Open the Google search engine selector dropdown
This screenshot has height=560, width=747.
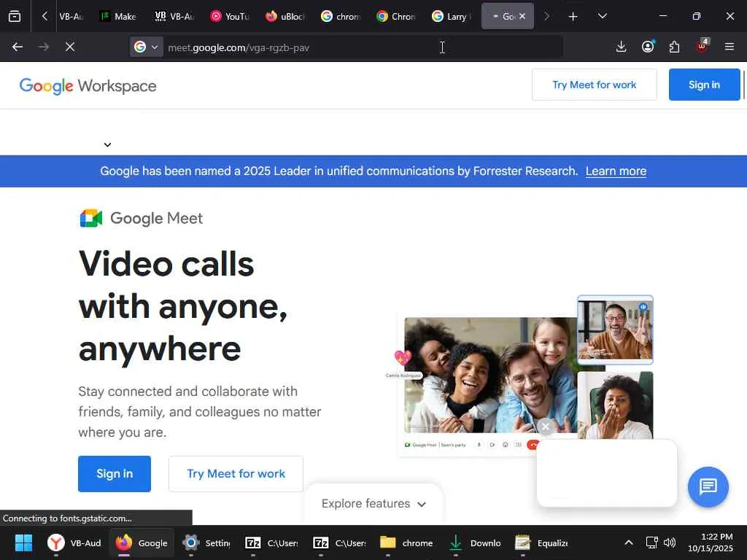(146, 47)
